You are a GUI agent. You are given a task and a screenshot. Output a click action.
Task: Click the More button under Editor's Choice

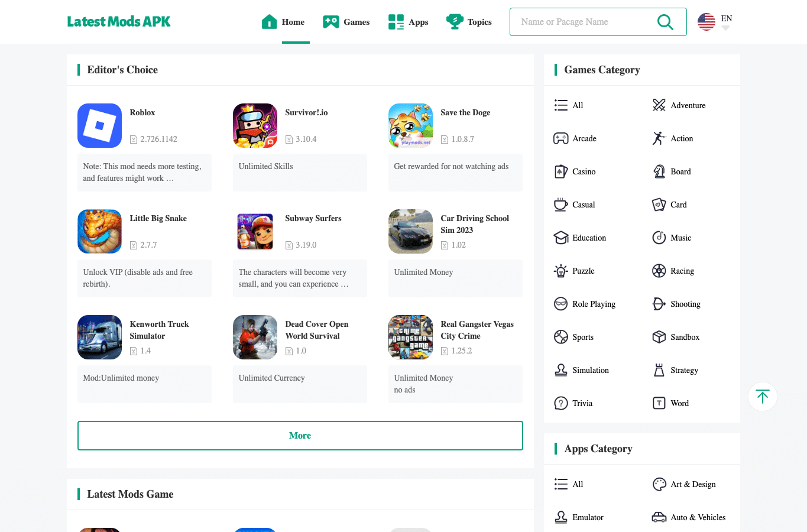(300, 436)
